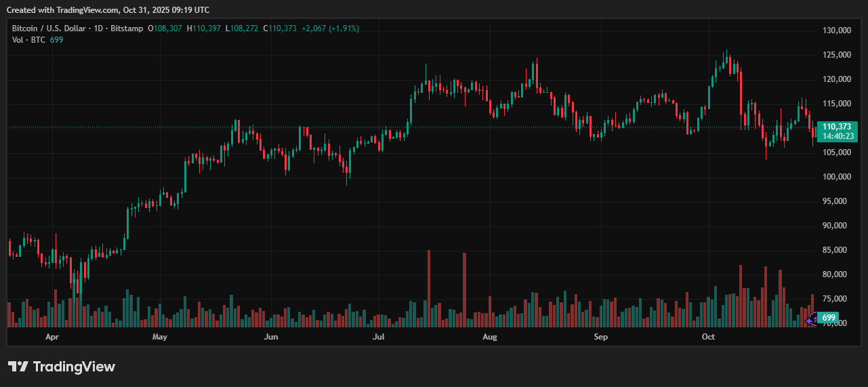
Task: Select the Jun label on time axis
Action: click(x=270, y=337)
